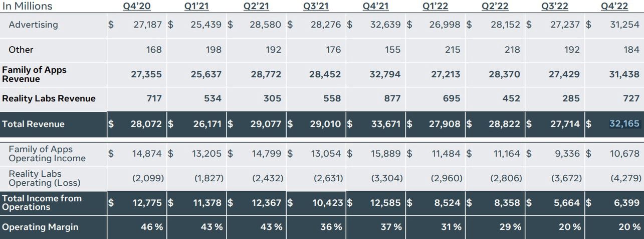Click the Operating Margin row label
The width and height of the screenshot is (644, 239).
40,227
